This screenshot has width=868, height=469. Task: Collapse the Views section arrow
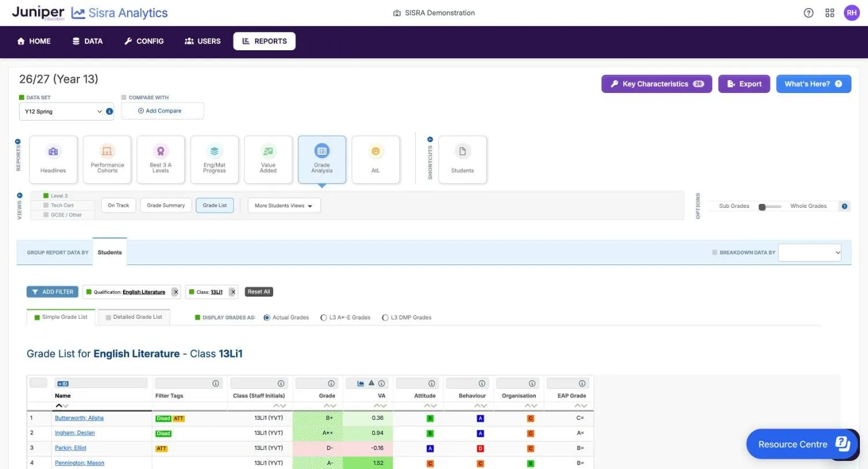point(20,196)
